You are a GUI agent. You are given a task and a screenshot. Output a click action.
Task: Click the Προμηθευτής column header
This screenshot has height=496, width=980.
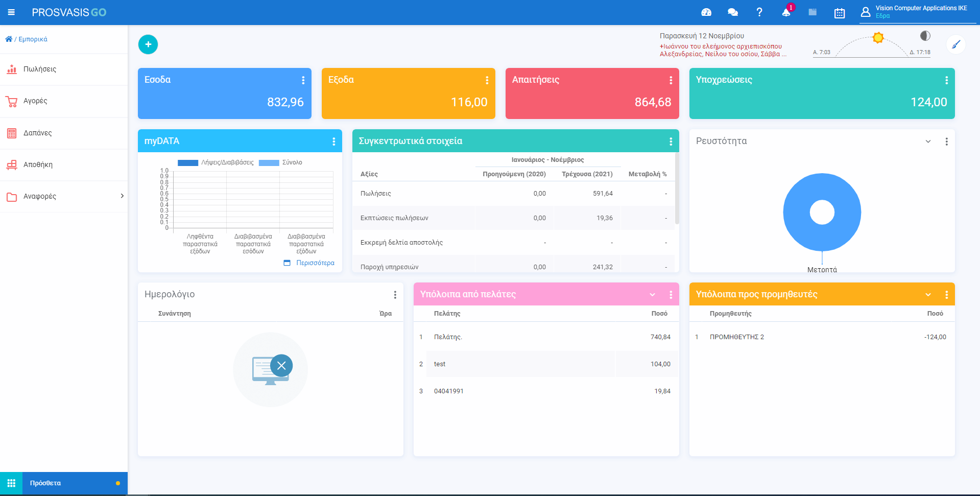coord(731,314)
